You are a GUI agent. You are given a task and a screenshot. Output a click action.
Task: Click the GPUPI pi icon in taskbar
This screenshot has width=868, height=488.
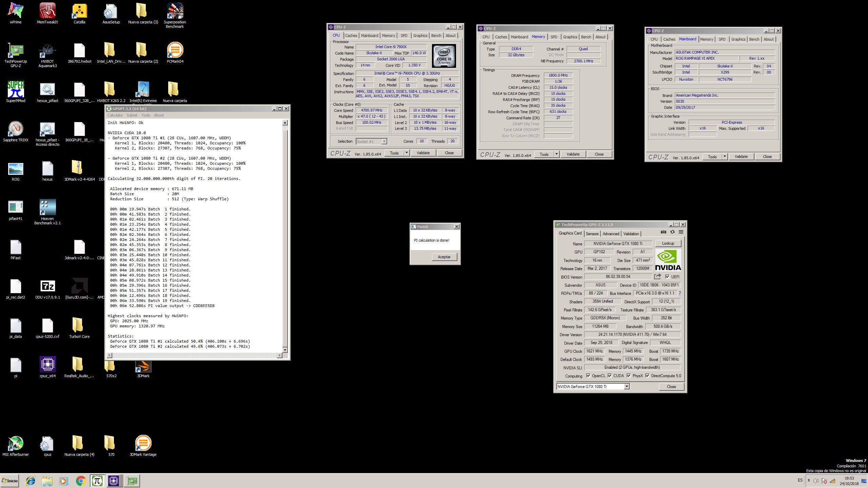coord(97,481)
